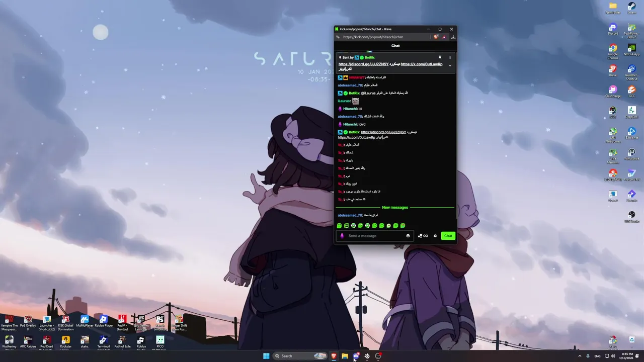
Task: Open volume control in system tray
Action: click(613, 356)
